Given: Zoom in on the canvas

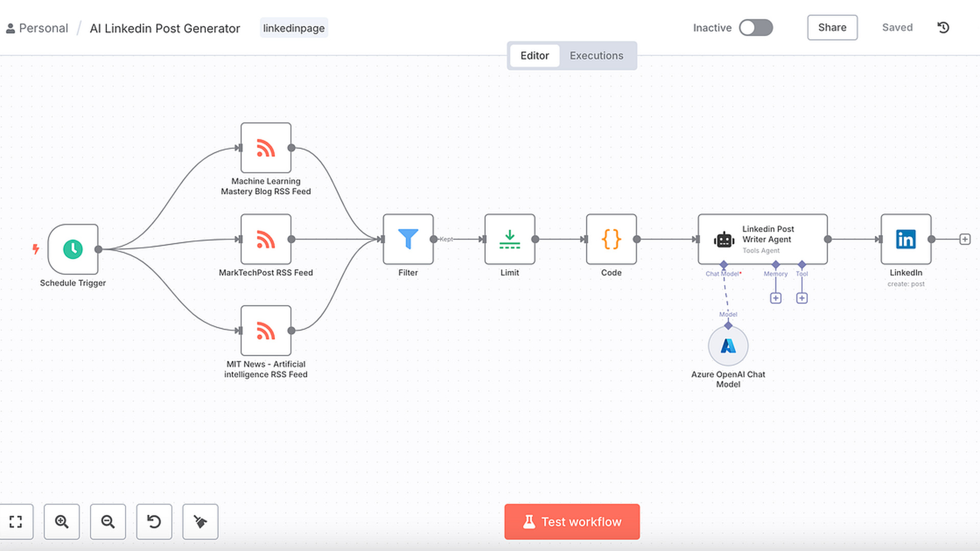Looking at the screenshot, I should click(62, 521).
